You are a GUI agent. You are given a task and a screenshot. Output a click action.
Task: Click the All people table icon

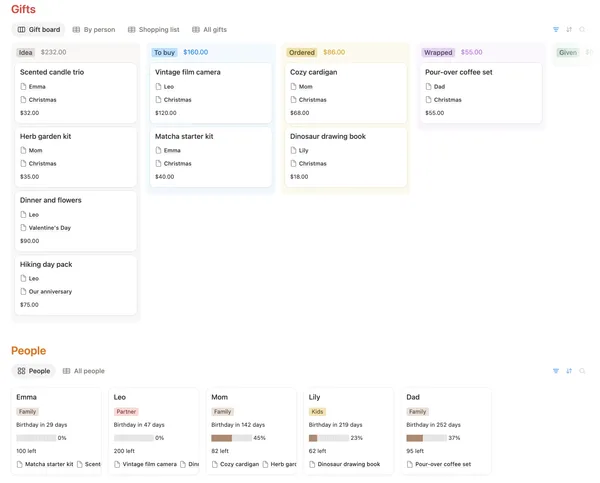pos(66,371)
